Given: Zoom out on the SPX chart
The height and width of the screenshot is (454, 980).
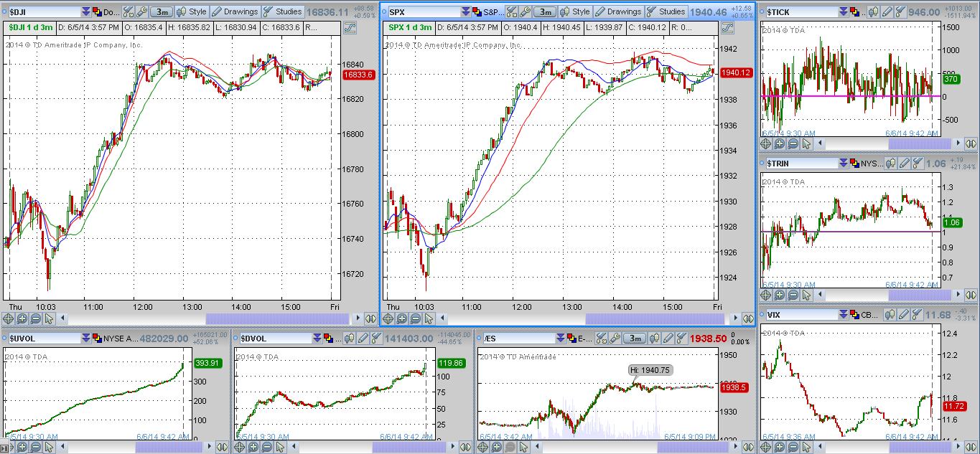Looking at the screenshot, I should (x=415, y=318).
